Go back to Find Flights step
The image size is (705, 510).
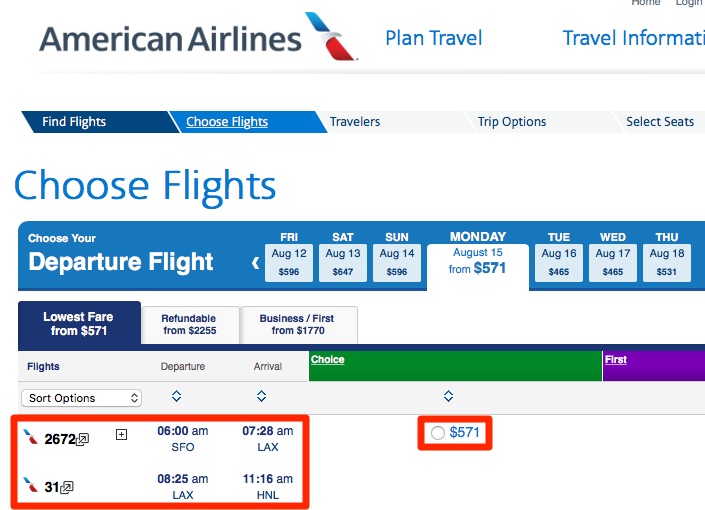point(74,122)
